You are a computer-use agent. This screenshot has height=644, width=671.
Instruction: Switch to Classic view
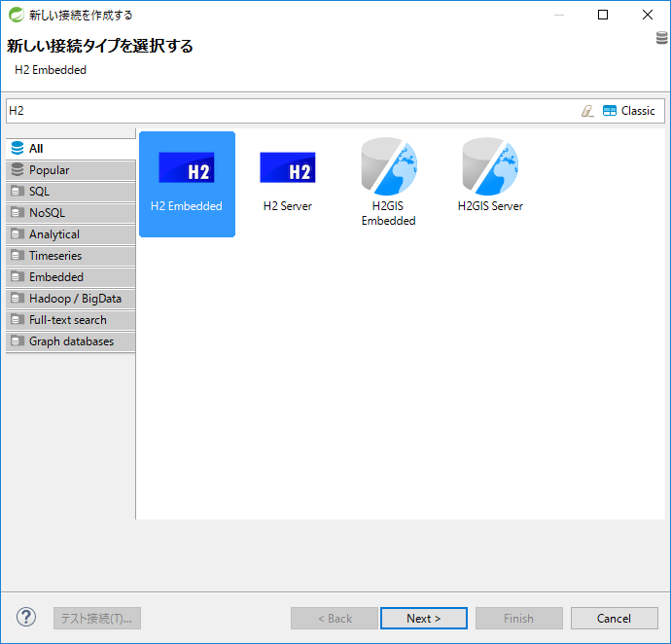628,111
